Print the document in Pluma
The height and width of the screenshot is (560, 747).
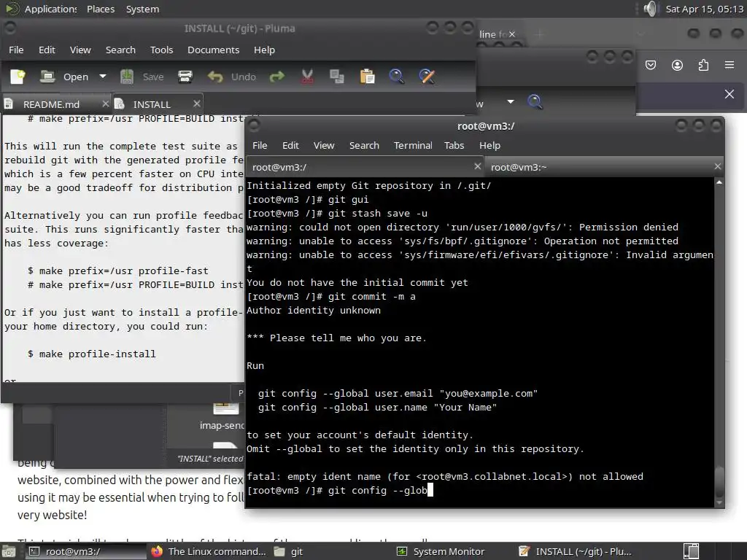tap(185, 77)
